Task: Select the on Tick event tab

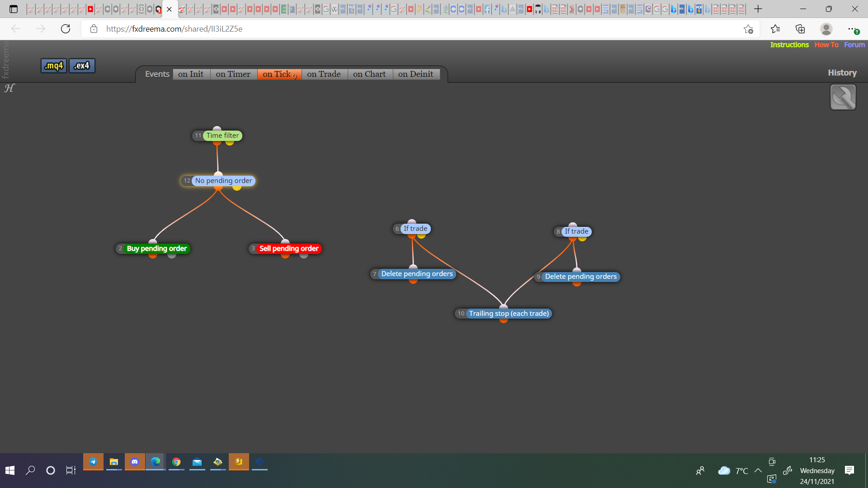Action: [x=279, y=74]
